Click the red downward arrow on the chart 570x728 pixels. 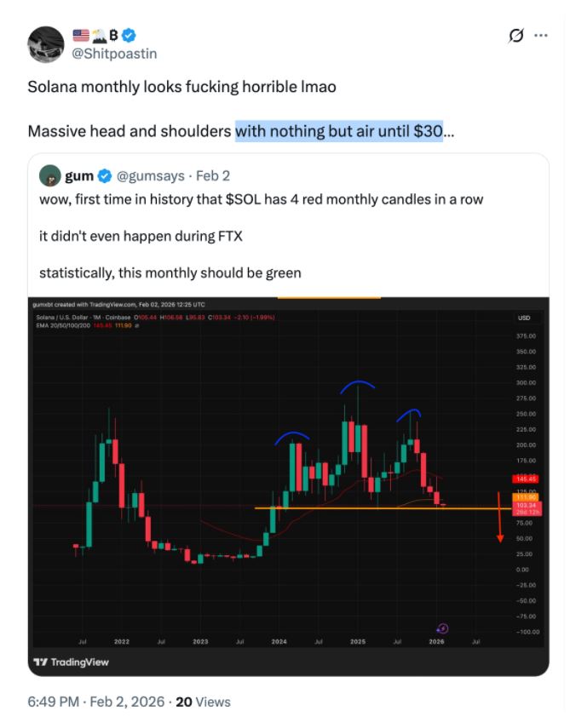(500, 518)
